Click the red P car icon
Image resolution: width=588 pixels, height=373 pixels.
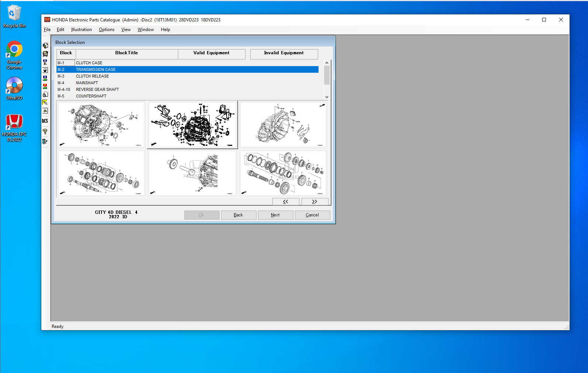(45, 86)
